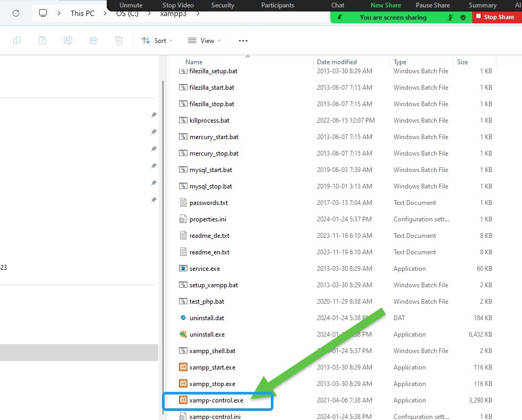Viewport: 522px width, 420px height.
Task: Click the refresh icon in address bar
Action: click(15, 13)
